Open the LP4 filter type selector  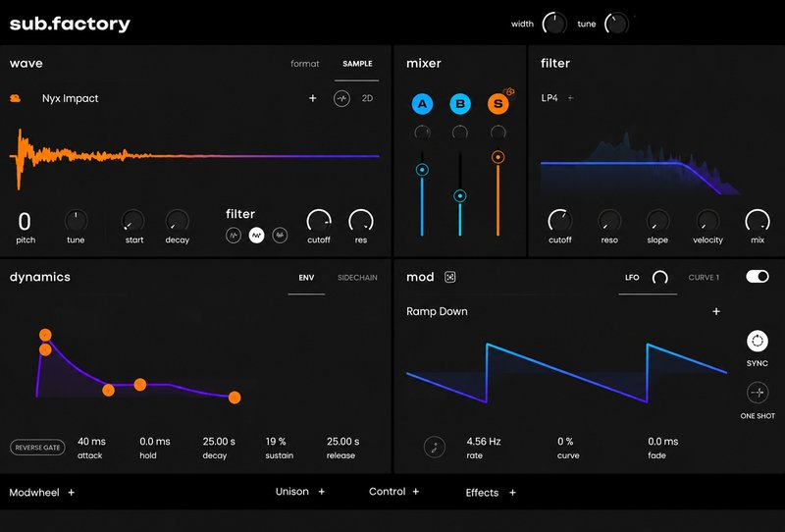[549, 98]
